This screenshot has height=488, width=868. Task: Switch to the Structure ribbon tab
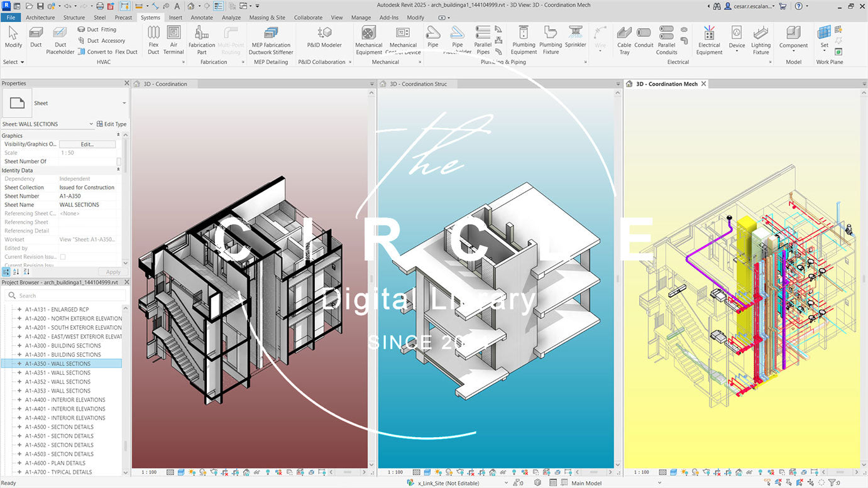click(x=74, y=18)
